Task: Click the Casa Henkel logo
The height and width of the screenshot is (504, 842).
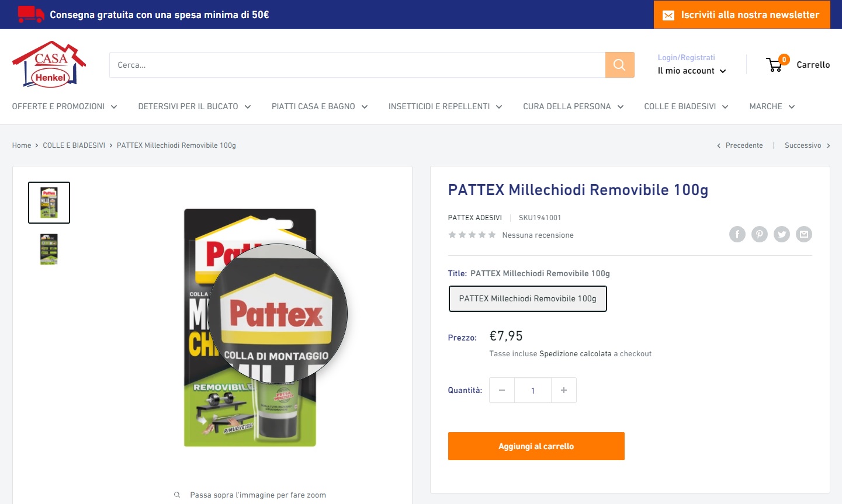Action: coord(49,64)
